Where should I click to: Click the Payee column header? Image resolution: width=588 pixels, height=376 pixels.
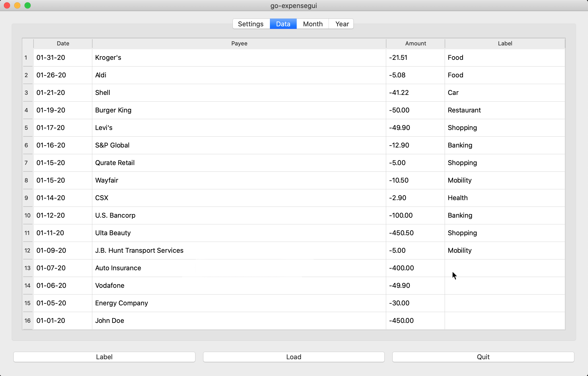(x=239, y=43)
